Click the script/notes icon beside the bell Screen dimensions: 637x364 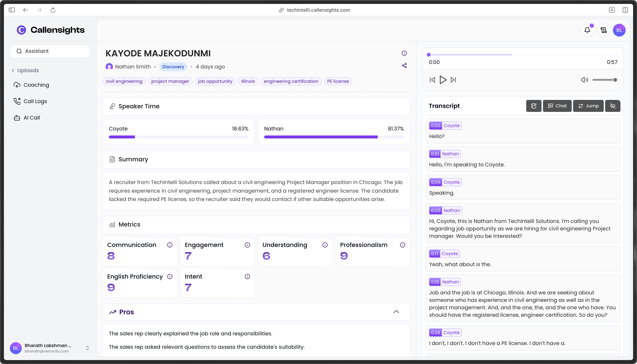tap(604, 30)
